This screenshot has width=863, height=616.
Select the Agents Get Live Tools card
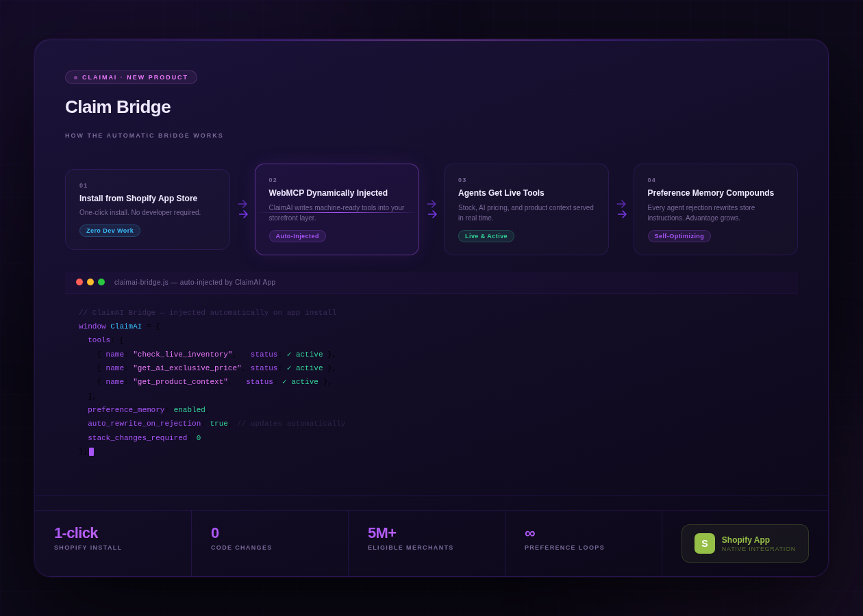click(x=526, y=209)
